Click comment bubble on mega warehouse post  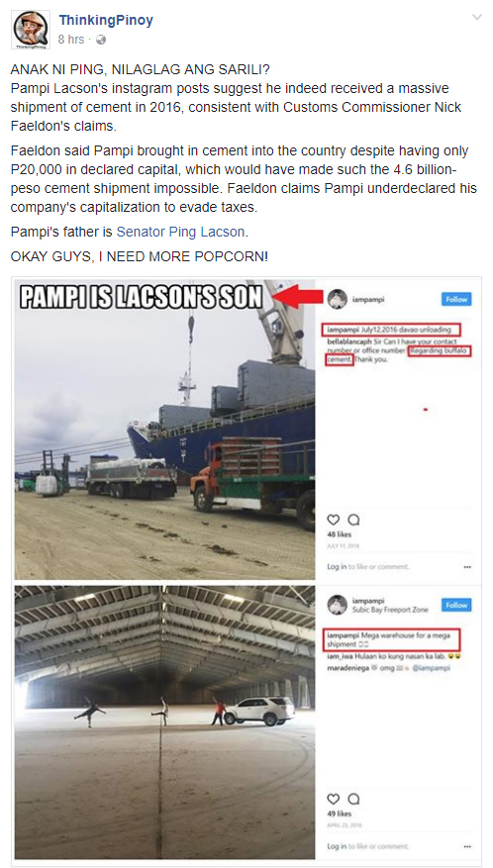coord(353,799)
